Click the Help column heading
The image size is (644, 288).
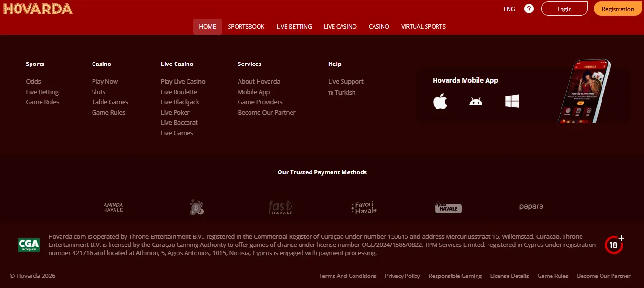tap(335, 64)
